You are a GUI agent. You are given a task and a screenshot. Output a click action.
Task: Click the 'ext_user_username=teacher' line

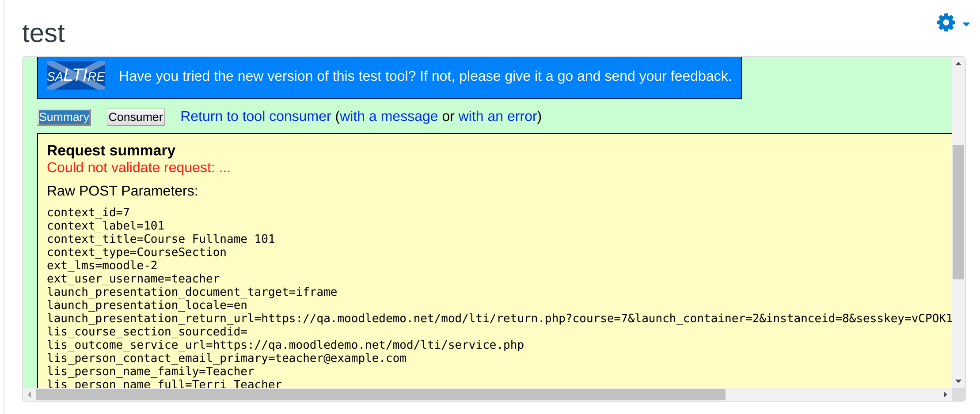(133, 279)
